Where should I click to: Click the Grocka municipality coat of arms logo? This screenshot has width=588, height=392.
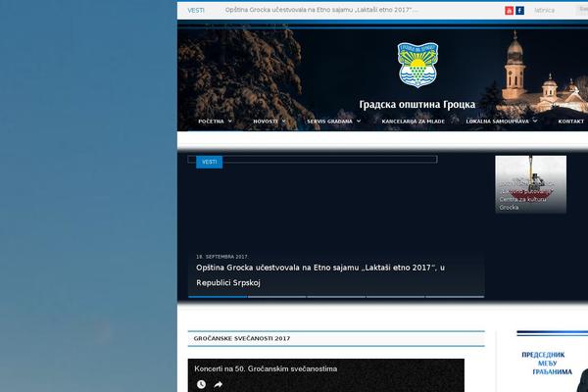[x=417, y=65]
